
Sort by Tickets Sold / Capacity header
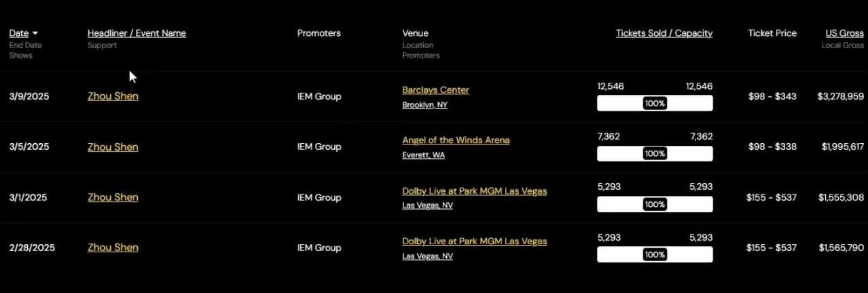tap(664, 33)
